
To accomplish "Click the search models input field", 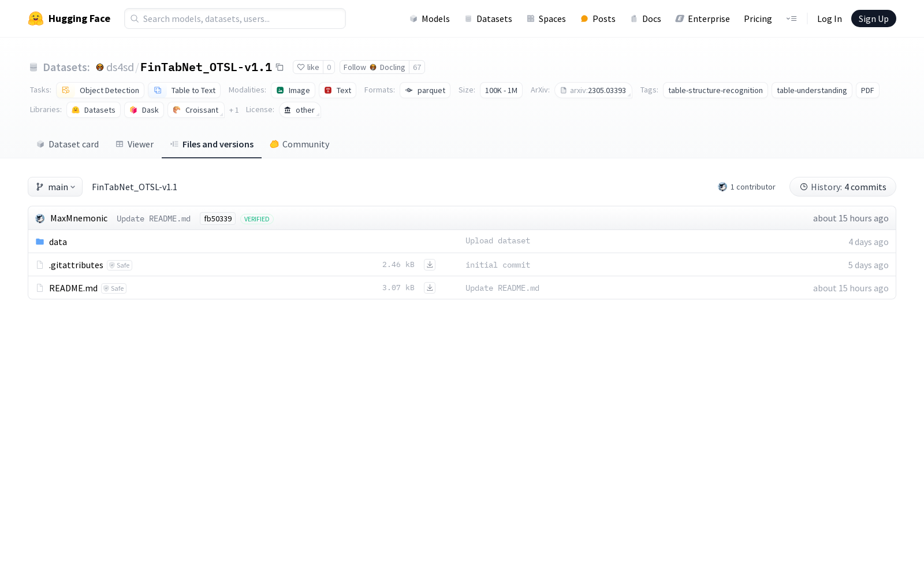I will [234, 18].
